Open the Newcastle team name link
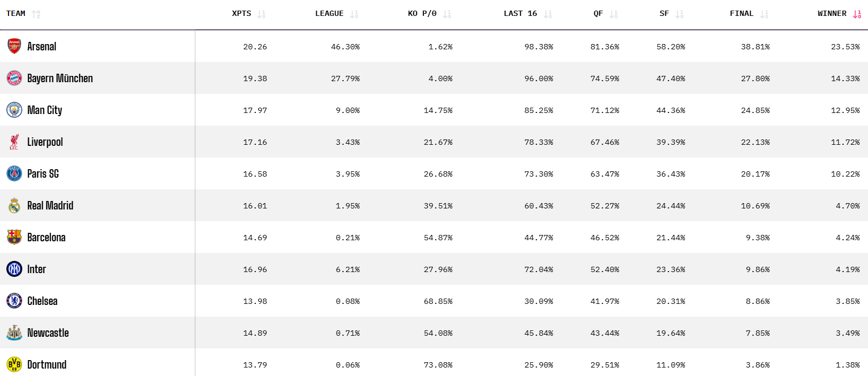 (x=48, y=333)
